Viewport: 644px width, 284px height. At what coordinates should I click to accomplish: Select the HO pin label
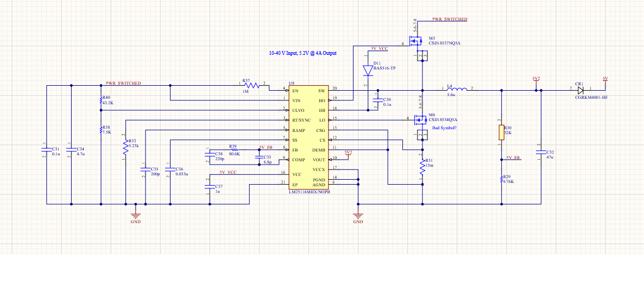point(322,100)
